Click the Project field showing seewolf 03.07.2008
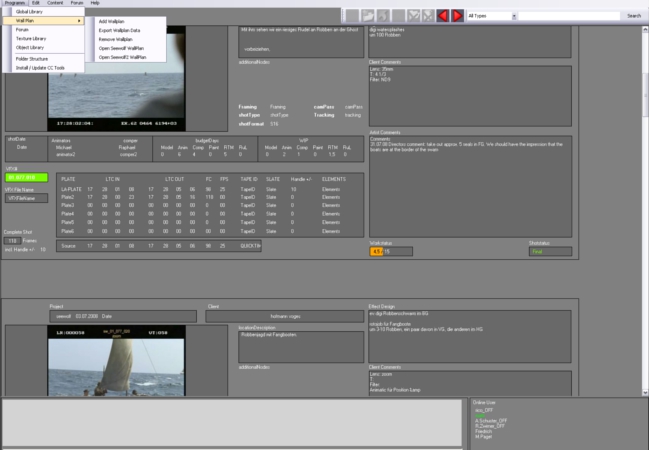Image resolution: width=650 pixels, height=450 pixels. [123, 316]
